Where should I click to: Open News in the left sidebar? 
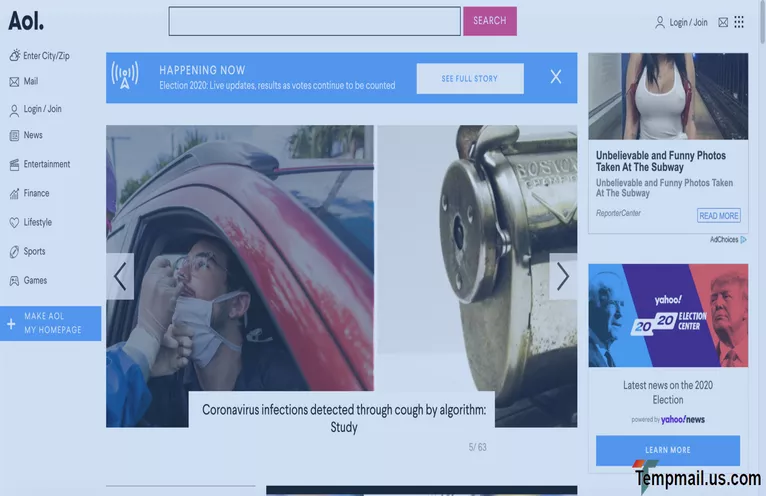[x=33, y=135]
